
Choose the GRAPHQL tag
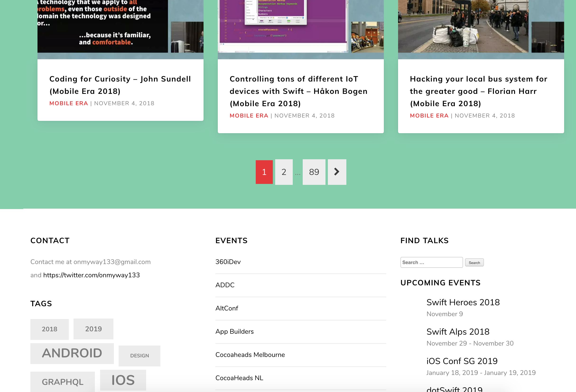click(62, 381)
